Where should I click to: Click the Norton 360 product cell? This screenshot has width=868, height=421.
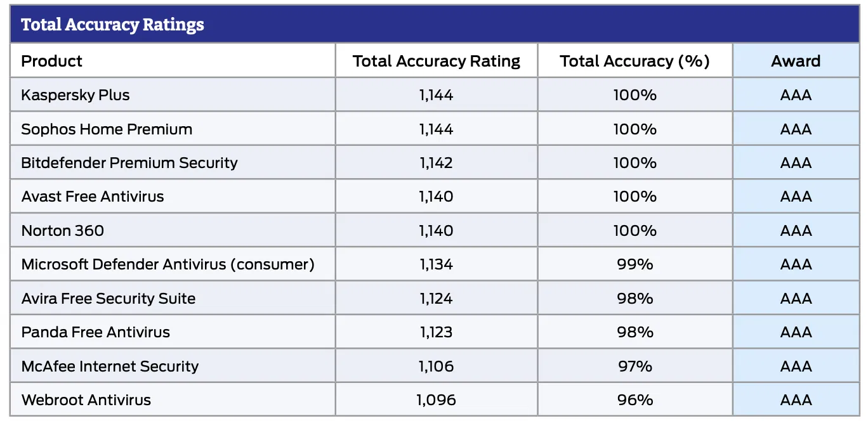pos(63,231)
